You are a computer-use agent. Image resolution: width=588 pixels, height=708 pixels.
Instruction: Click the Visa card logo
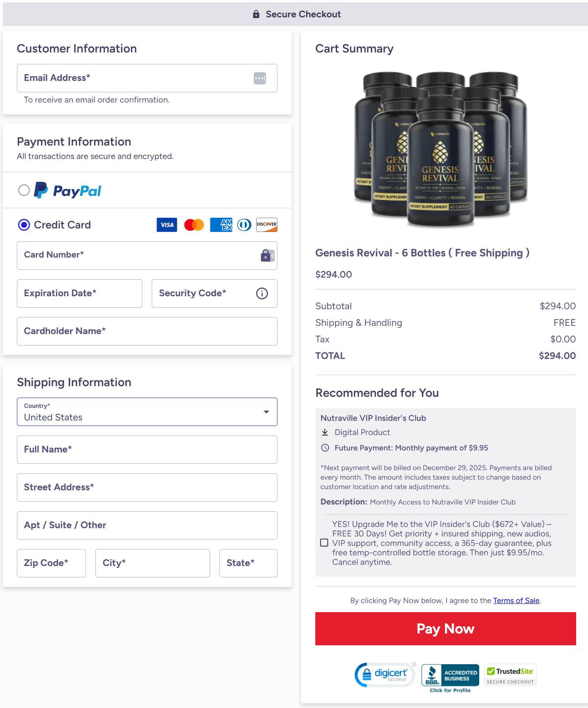point(167,225)
